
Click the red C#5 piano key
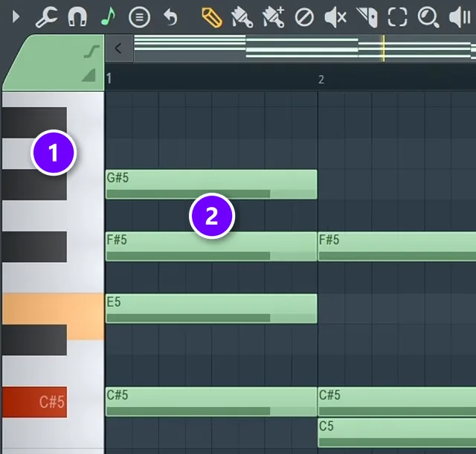pos(35,402)
